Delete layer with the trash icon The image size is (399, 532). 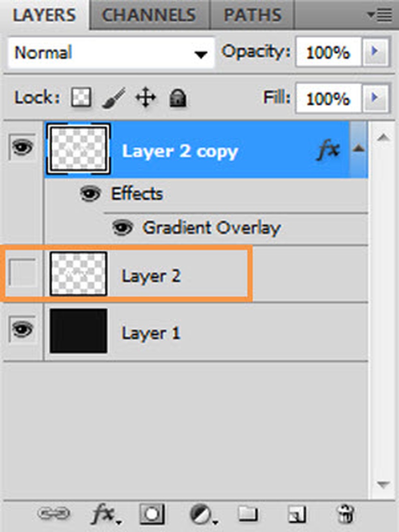(345, 514)
